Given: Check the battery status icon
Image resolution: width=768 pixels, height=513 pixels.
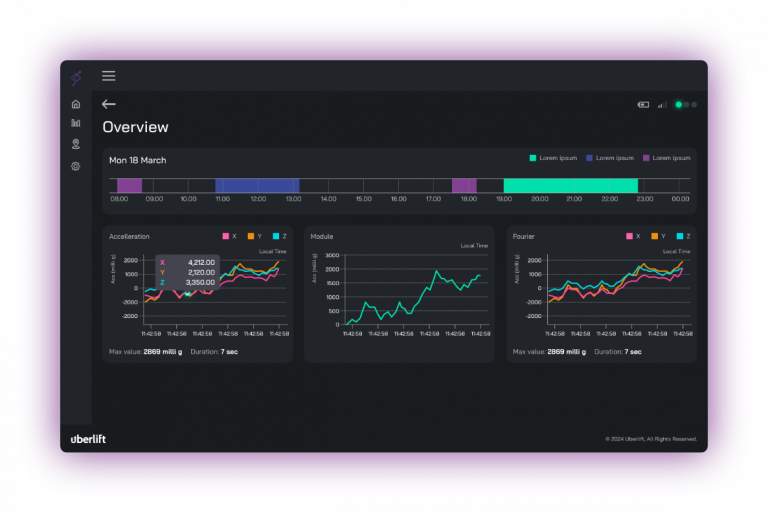Looking at the screenshot, I should (643, 104).
